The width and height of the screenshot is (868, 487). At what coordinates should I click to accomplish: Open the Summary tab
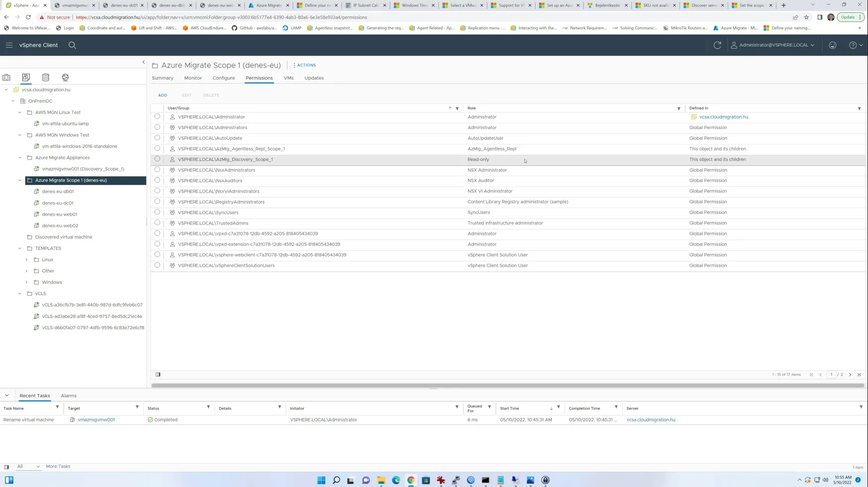pos(162,78)
